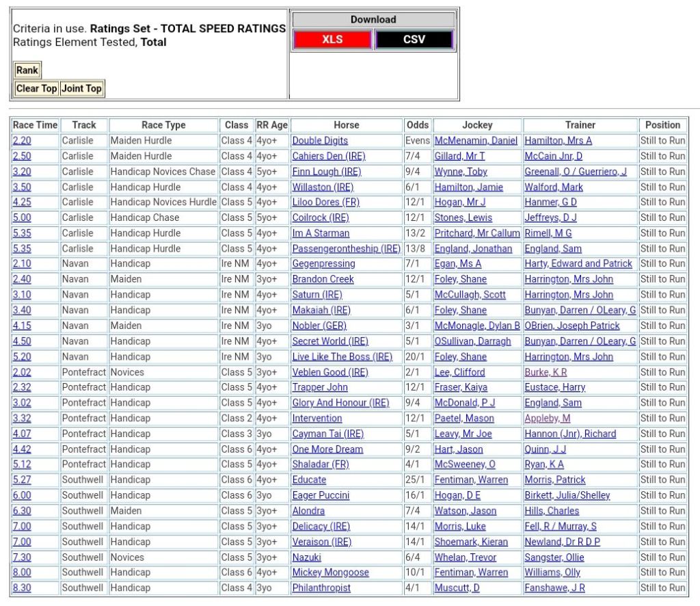
Task: Open the 8.30 Southwell race link
Action: [22, 588]
